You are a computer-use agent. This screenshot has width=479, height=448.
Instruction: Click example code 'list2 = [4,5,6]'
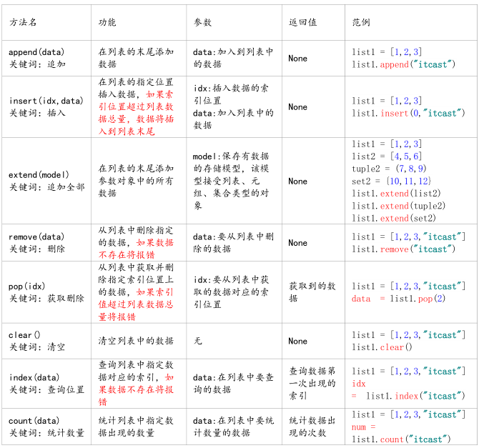point(387,156)
